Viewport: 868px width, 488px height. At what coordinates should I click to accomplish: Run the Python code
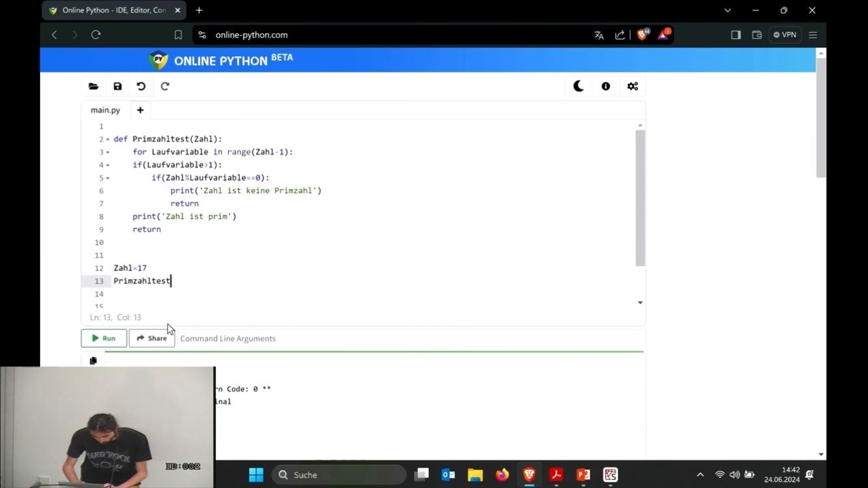tap(104, 338)
